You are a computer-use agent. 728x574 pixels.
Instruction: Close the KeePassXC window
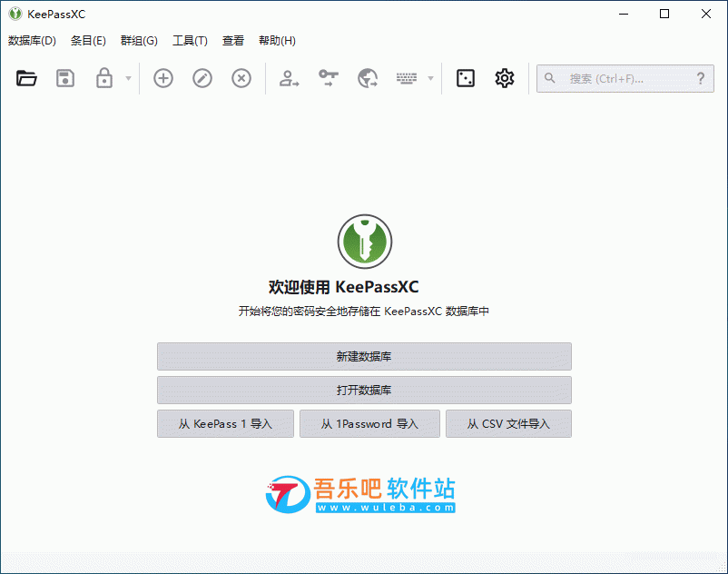[706, 14]
